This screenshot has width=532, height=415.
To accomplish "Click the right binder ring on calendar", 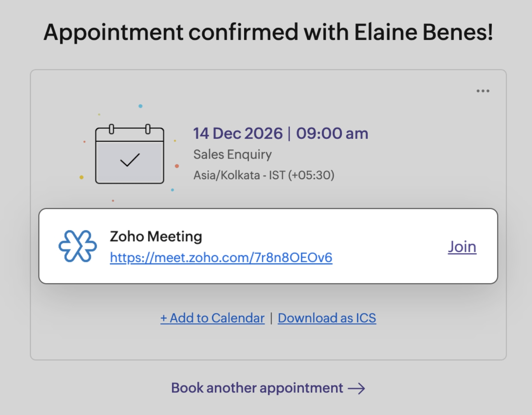I will 148,129.
